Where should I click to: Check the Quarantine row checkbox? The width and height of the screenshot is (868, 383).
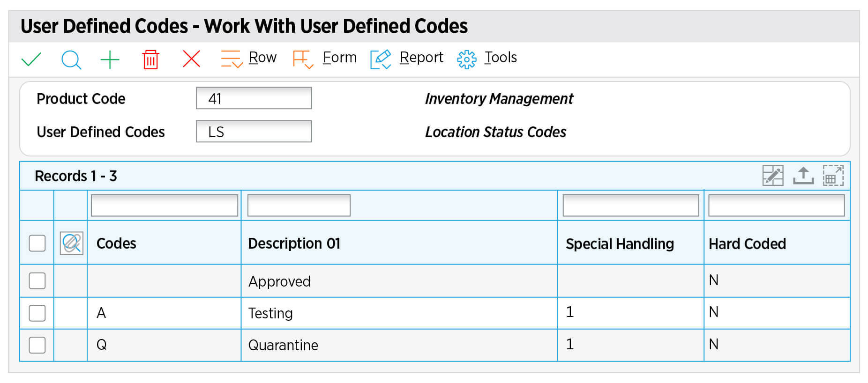(37, 345)
